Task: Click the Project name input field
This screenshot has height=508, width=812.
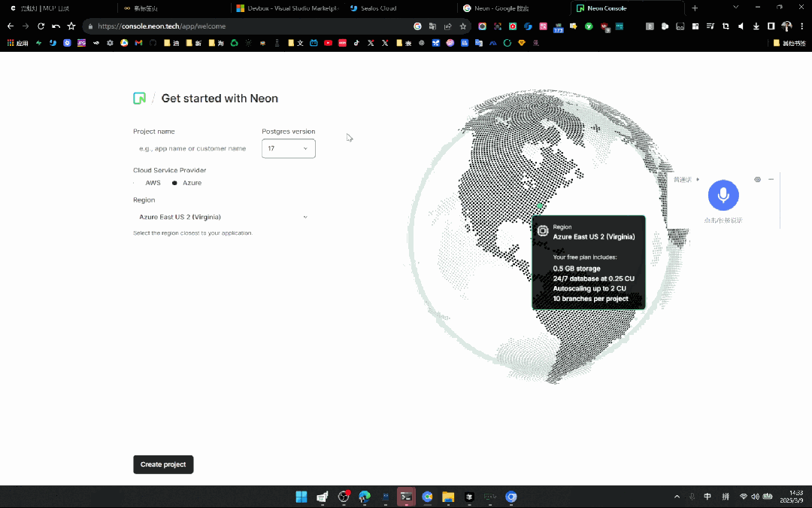Action: pos(193,148)
